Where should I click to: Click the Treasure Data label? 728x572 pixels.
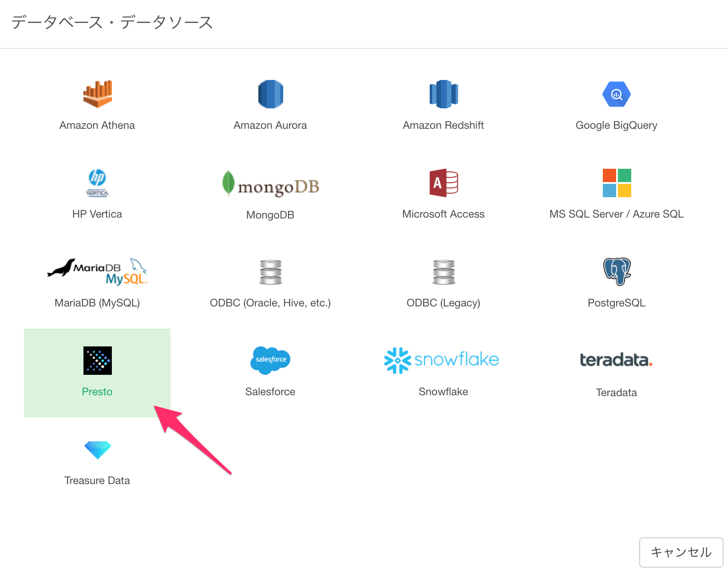click(97, 481)
